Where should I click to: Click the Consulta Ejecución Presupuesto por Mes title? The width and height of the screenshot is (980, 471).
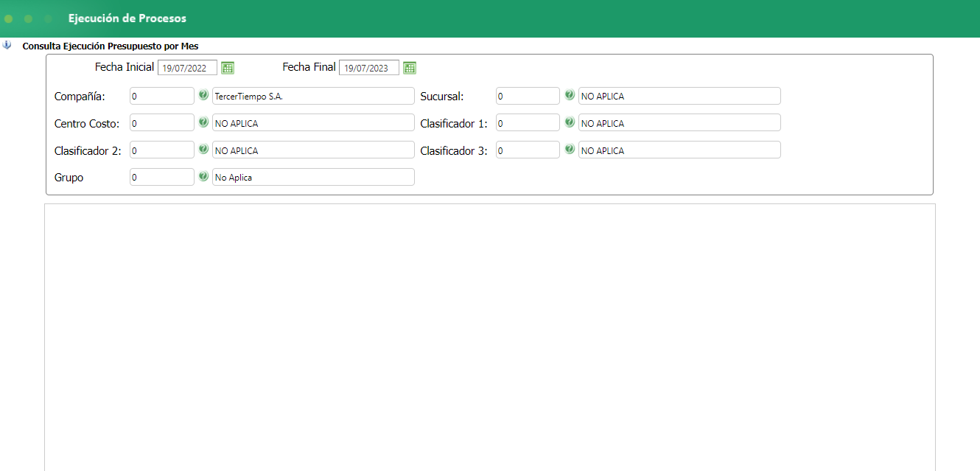111,46
